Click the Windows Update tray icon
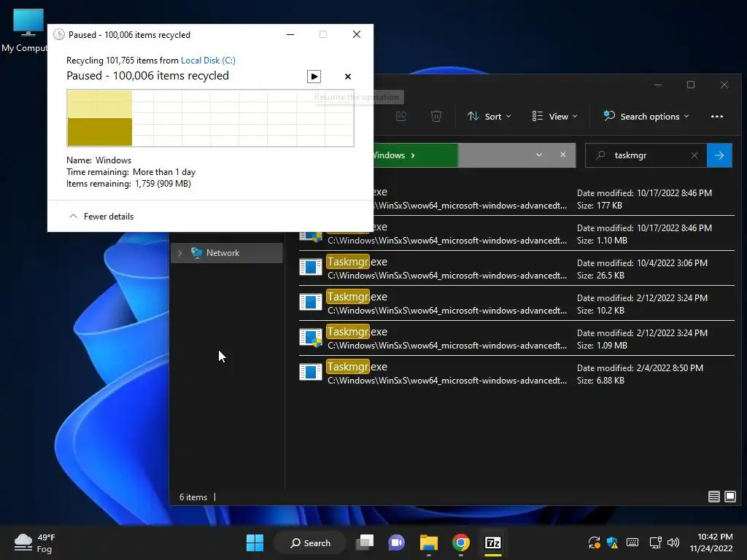Viewport: 747px width, 560px height. pyautogui.click(x=594, y=542)
